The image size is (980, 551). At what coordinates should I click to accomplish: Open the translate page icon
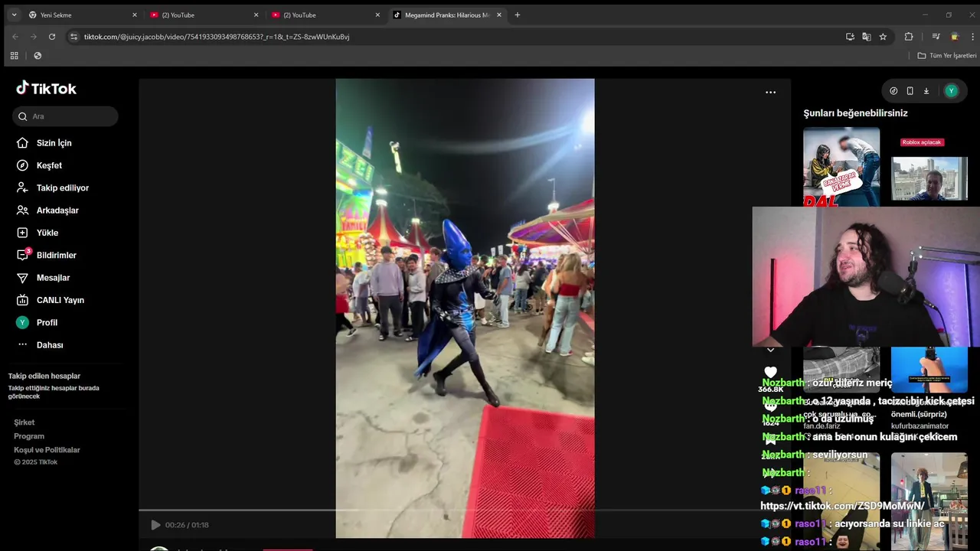pos(867,37)
